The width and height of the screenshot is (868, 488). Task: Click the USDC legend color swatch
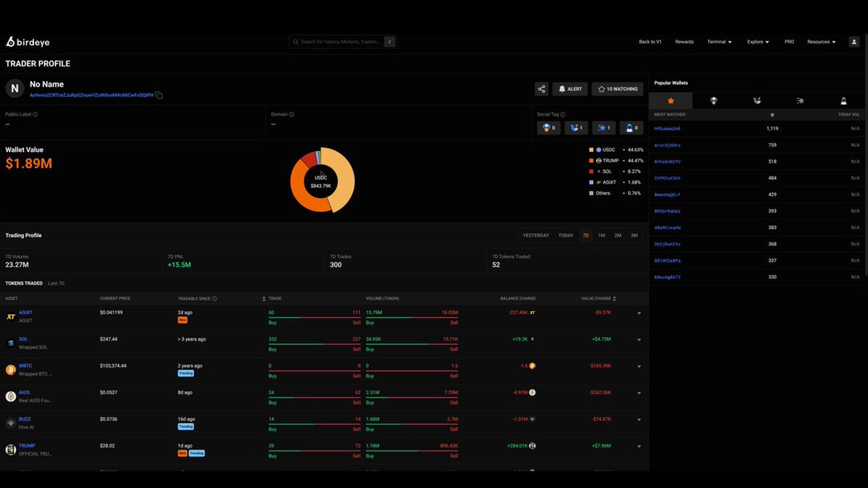click(591, 150)
